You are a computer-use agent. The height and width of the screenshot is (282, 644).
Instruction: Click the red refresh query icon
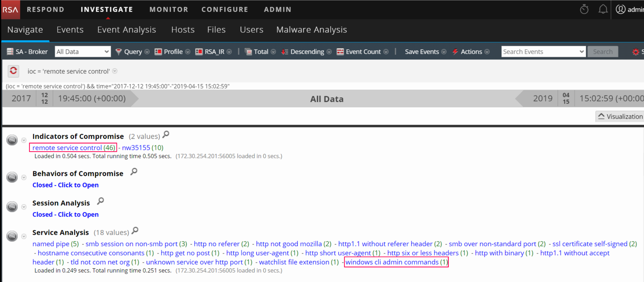click(x=13, y=71)
